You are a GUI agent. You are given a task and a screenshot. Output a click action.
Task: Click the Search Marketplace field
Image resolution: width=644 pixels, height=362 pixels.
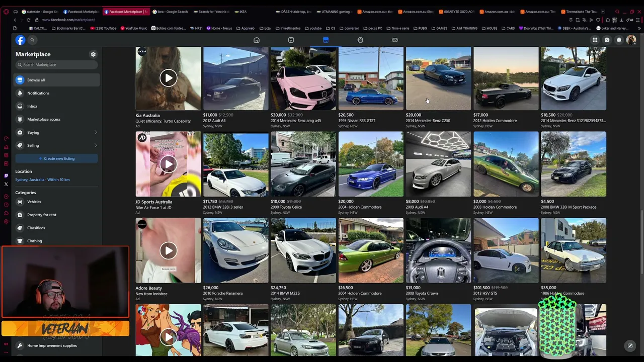[56, 65]
